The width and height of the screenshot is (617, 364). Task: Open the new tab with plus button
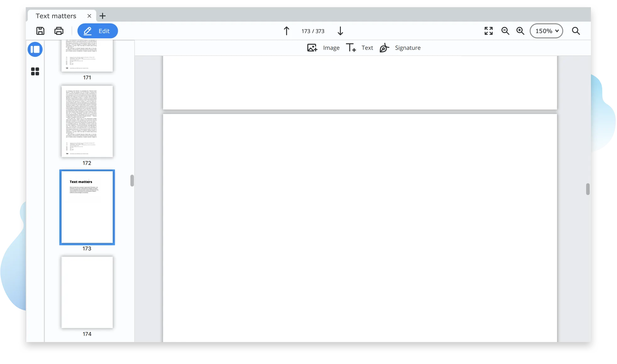[x=103, y=16]
